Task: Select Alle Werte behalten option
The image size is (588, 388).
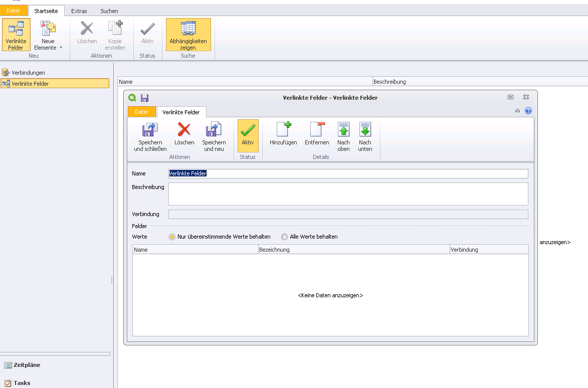Action: coord(285,237)
